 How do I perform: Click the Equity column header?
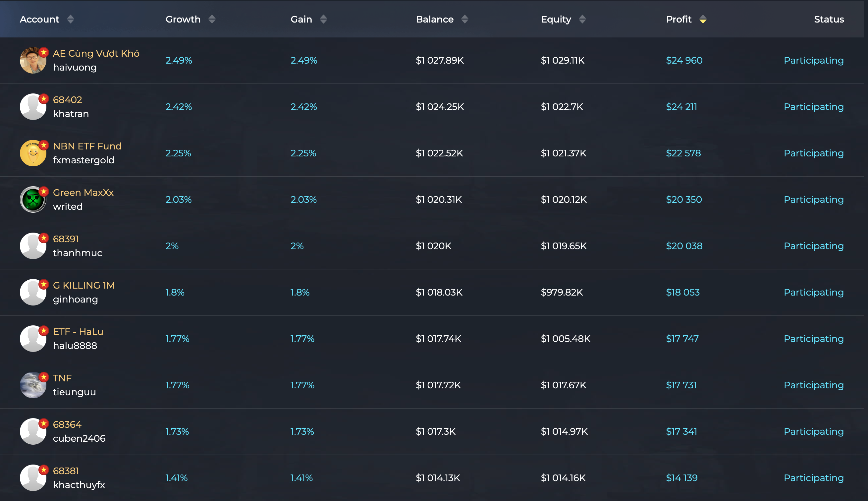coord(556,20)
